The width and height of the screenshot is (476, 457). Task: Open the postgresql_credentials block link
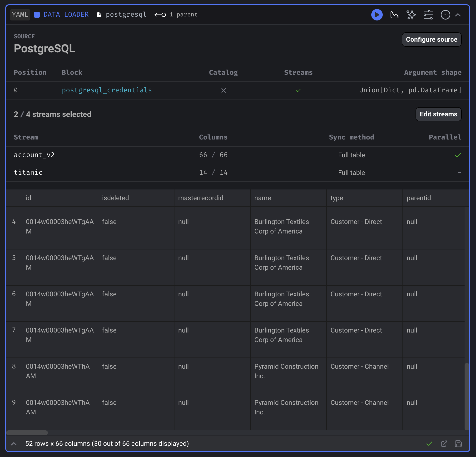coord(107,90)
